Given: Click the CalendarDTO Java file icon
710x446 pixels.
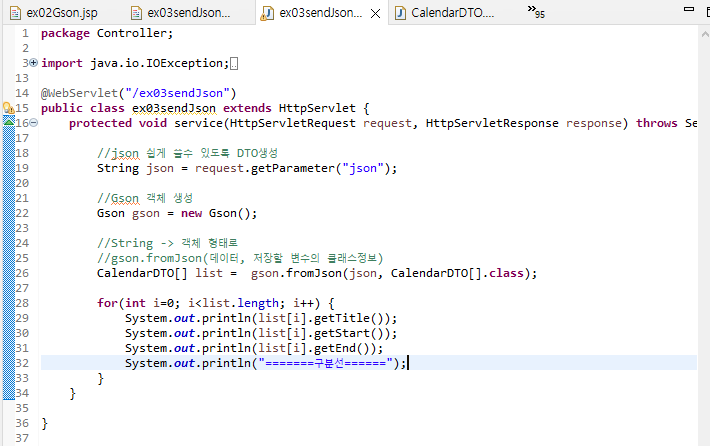Looking at the screenshot, I should [400, 13].
